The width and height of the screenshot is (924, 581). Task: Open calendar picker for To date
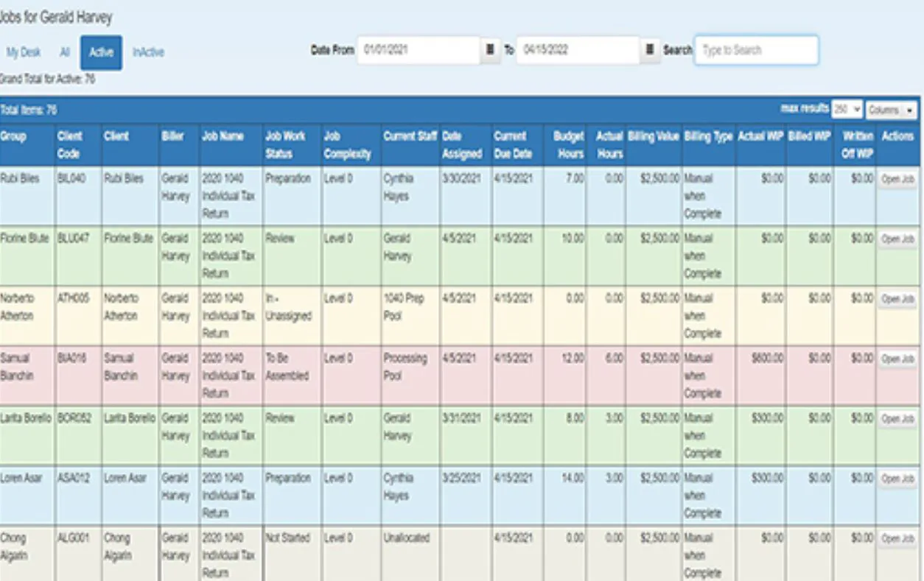pos(649,50)
